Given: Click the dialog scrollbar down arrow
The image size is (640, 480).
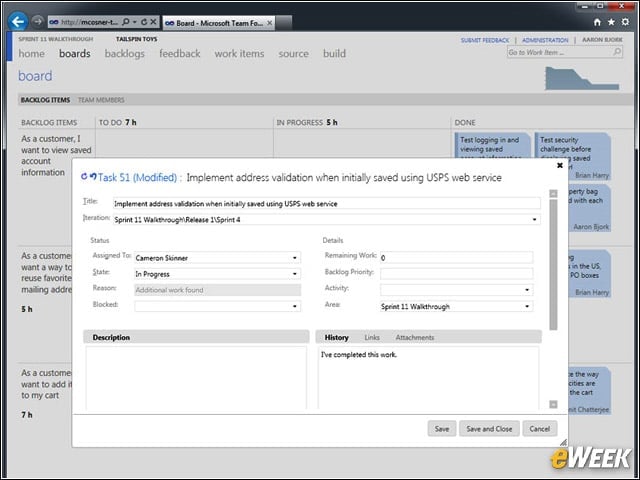Looking at the screenshot, I should pos(553,404).
